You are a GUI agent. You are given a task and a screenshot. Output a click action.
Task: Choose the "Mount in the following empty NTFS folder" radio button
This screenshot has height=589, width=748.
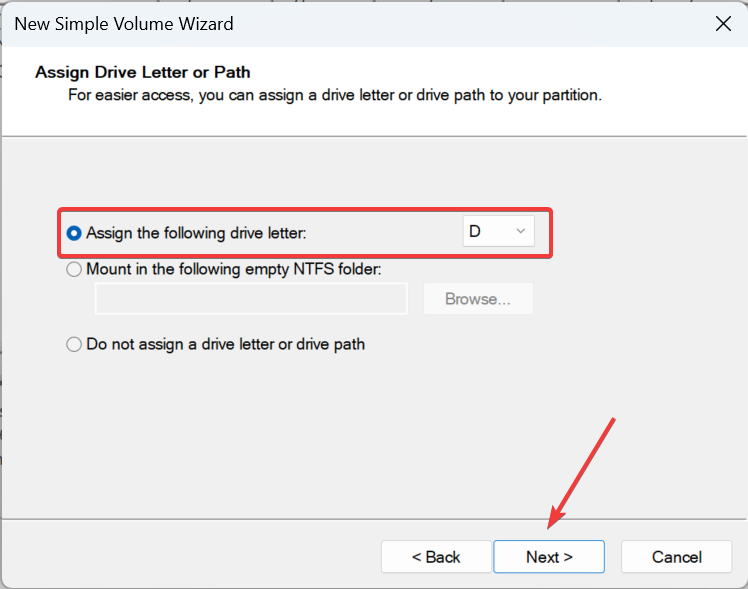pos(74,269)
